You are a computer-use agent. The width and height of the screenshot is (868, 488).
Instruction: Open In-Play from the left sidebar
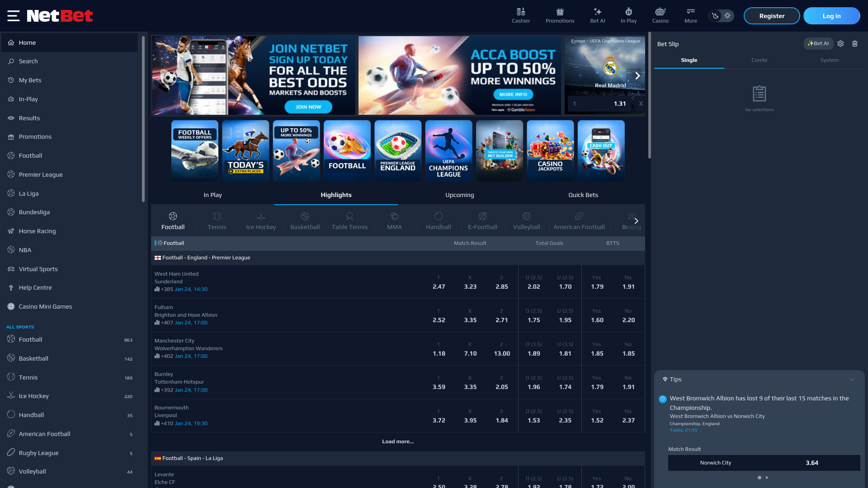point(28,99)
